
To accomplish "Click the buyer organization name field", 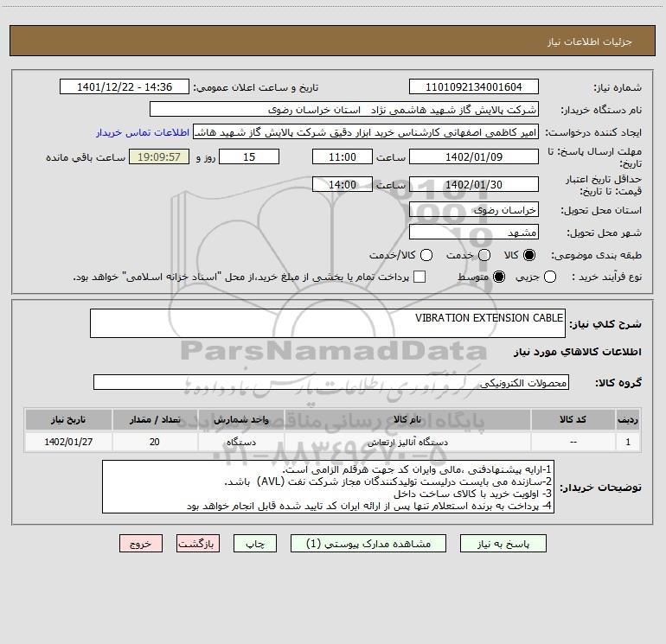I will [344, 110].
